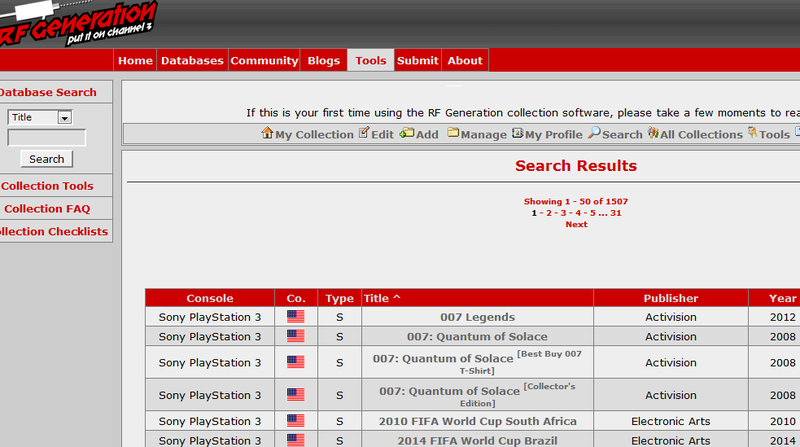Click the US flag in 007 Legends row
Viewport: 800px width, 447px height.
295,317
